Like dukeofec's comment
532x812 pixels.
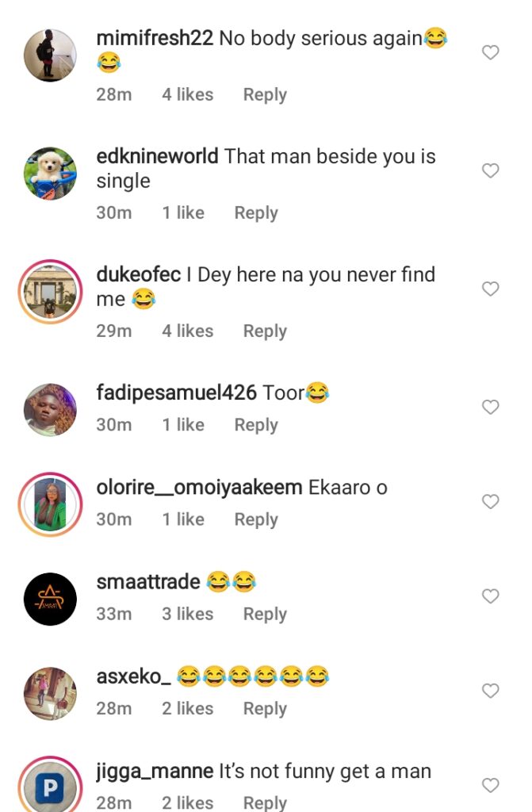491,289
